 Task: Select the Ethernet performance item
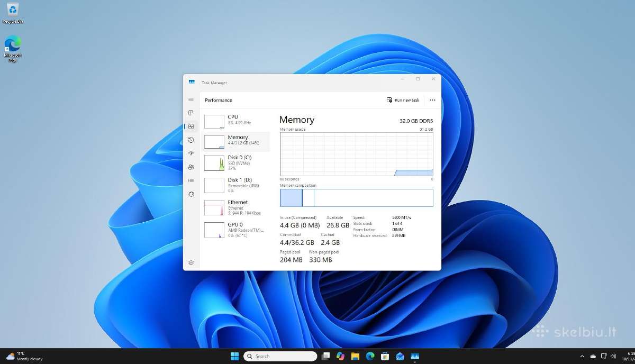(235, 207)
